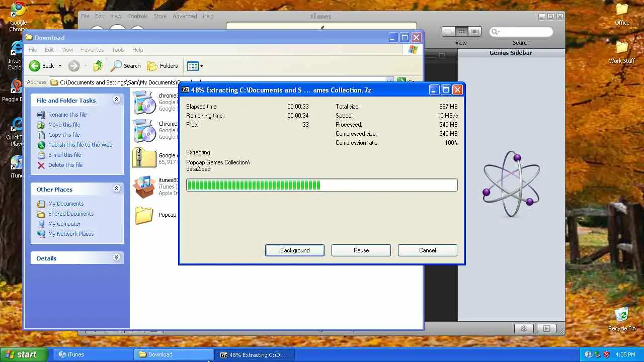644x362 pixels.
Task: Open the iTunes Controls menu
Action: (x=137, y=16)
